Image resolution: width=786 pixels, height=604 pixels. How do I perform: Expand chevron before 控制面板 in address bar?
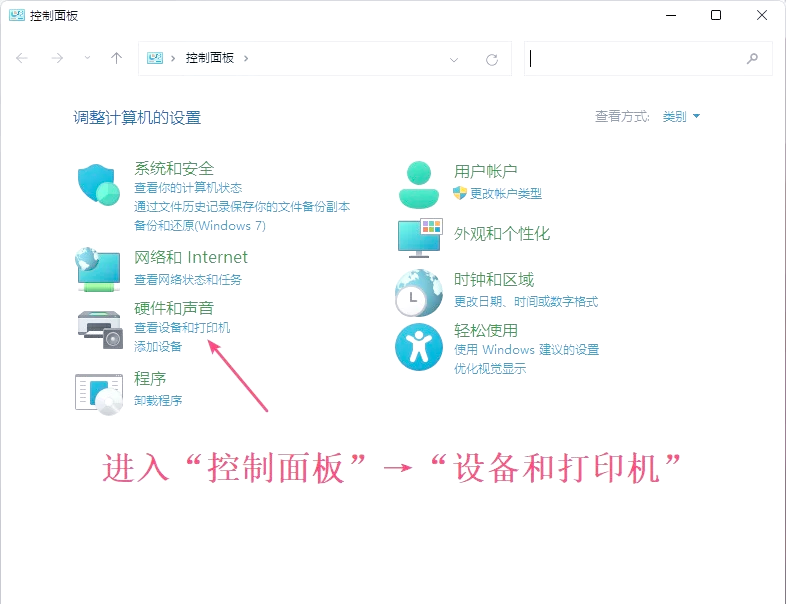click(x=173, y=58)
